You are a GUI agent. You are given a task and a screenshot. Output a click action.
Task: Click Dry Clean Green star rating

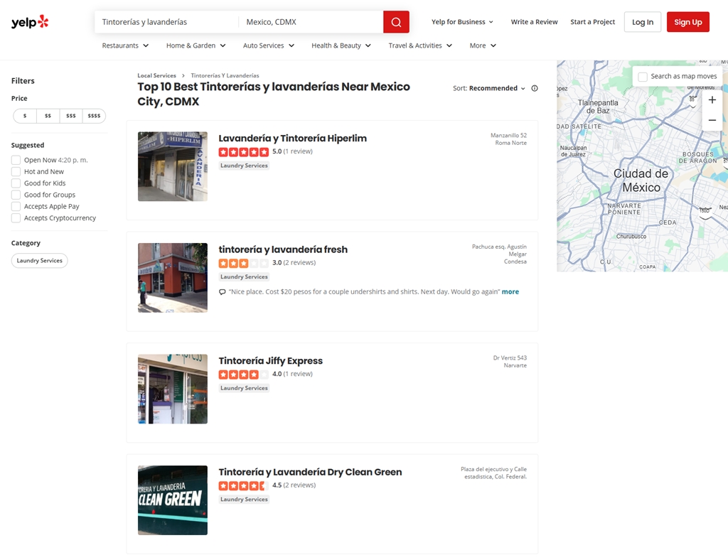[243, 486]
